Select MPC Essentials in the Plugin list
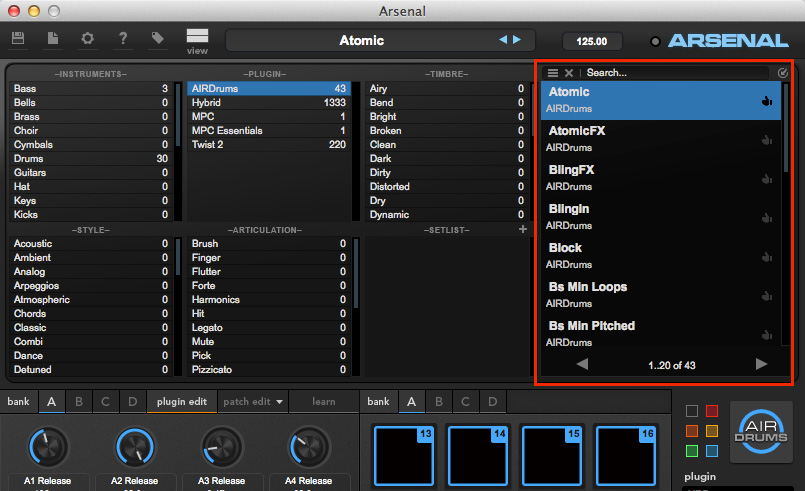The height and width of the screenshot is (491, 805). 269,130
